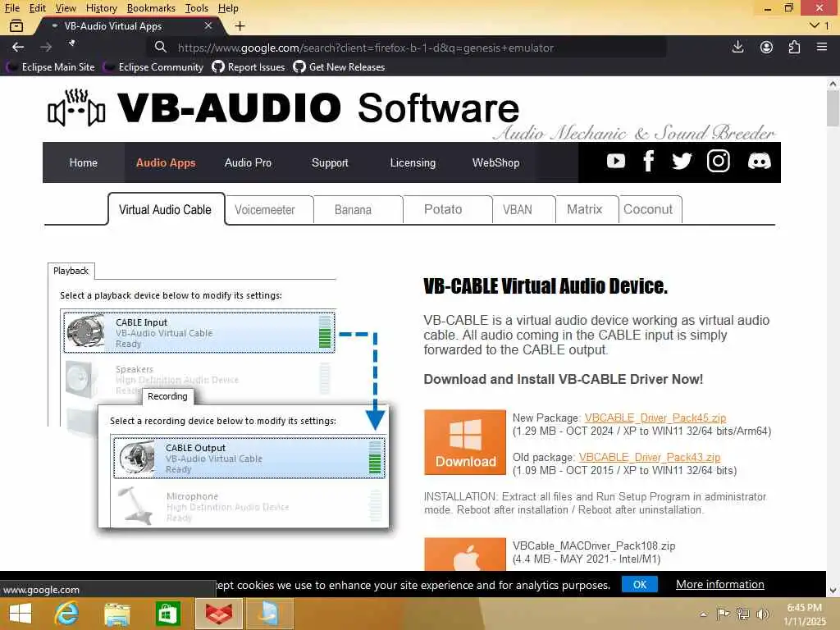The height and width of the screenshot is (630, 840).
Task: Open the Edit menu
Action: (x=37, y=8)
